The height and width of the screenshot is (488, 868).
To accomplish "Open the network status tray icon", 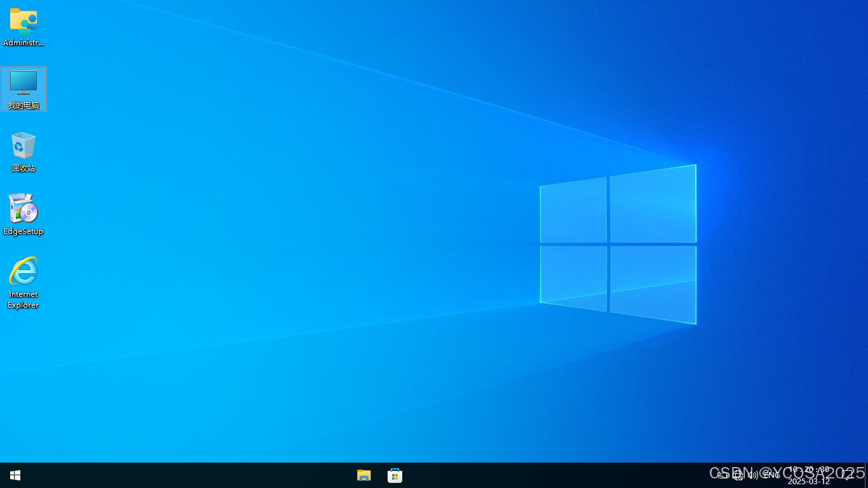I will (x=738, y=475).
